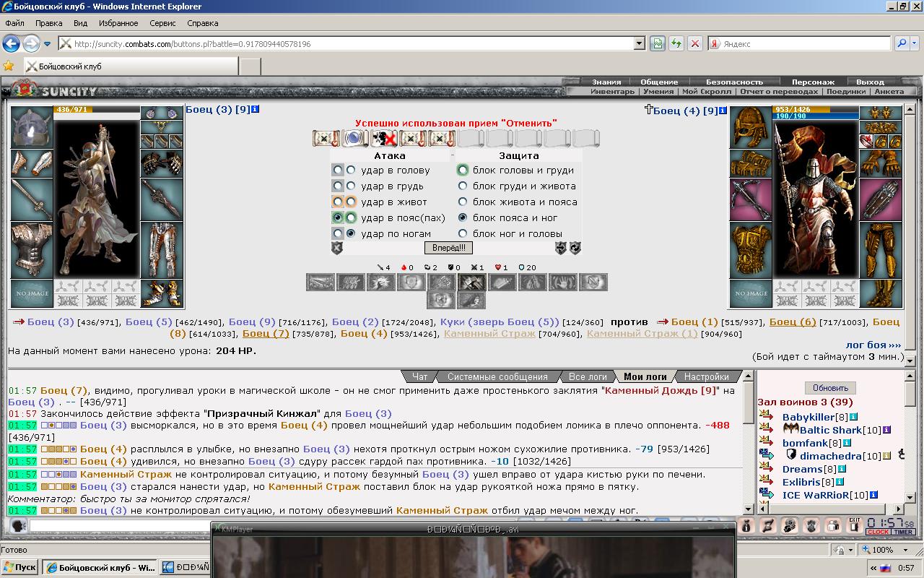The width and height of the screenshot is (924, 578).
Task: Open the Сервис menu
Action: [x=162, y=23]
